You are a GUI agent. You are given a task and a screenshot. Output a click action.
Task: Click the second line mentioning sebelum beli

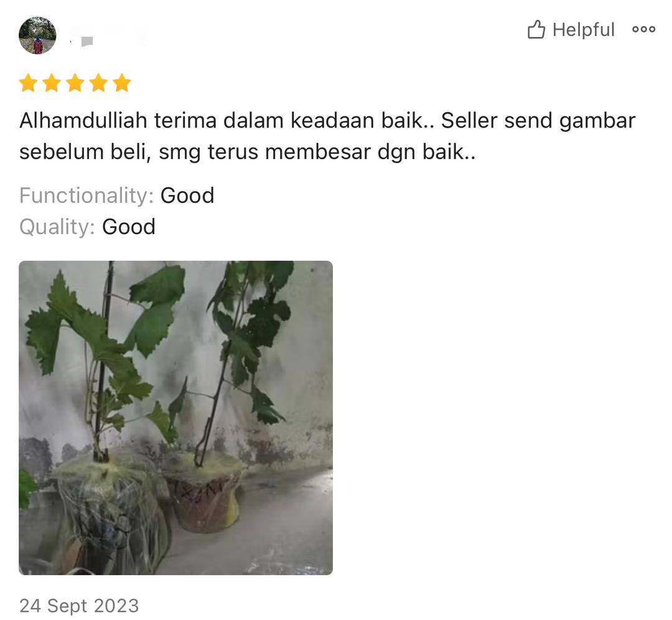(247, 152)
